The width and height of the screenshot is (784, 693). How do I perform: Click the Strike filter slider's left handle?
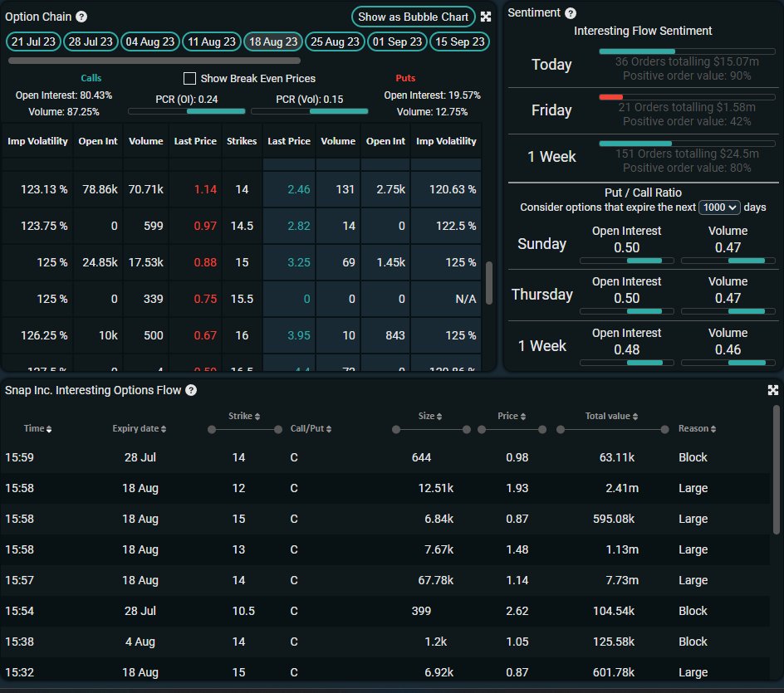click(x=212, y=430)
